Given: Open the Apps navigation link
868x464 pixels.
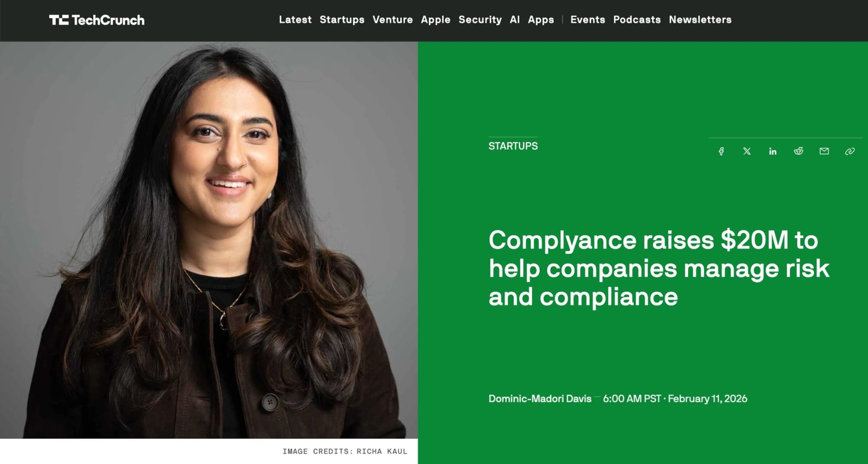Looking at the screenshot, I should tap(541, 20).
